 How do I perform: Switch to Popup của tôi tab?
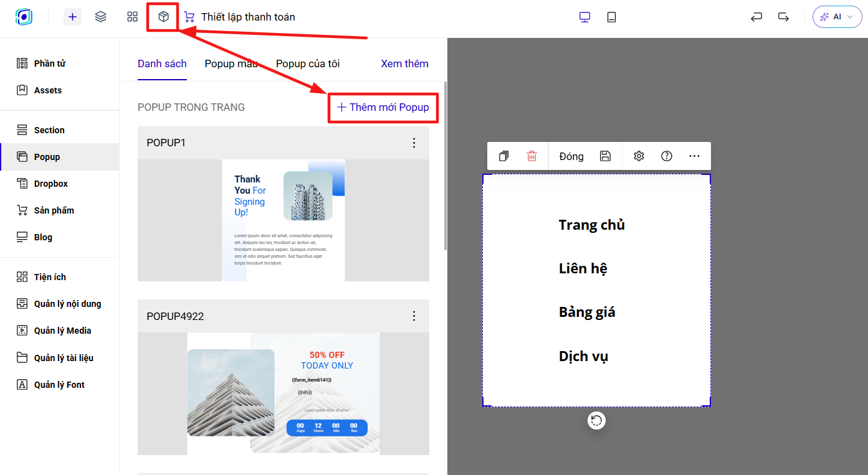click(308, 63)
